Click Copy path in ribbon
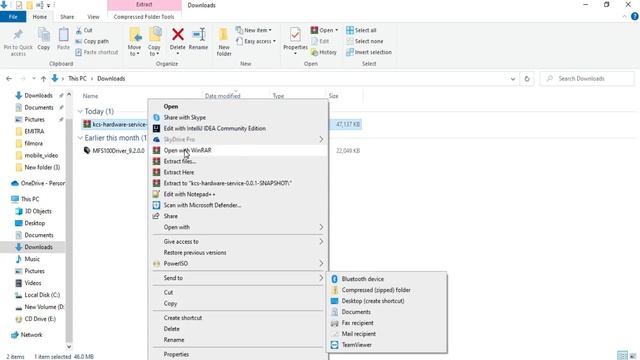640x360 pixels. 92,41
